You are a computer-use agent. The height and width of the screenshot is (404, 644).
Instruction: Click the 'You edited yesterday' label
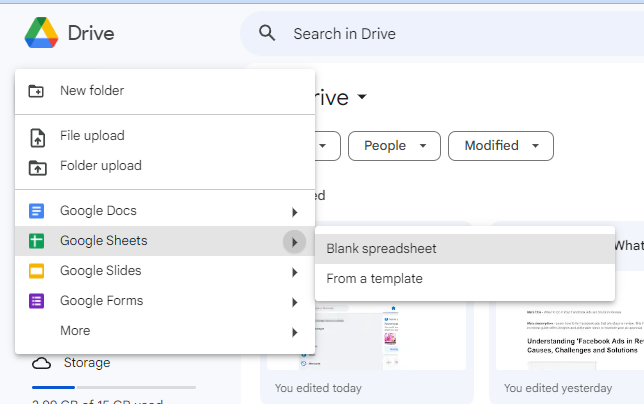click(x=558, y=388)
